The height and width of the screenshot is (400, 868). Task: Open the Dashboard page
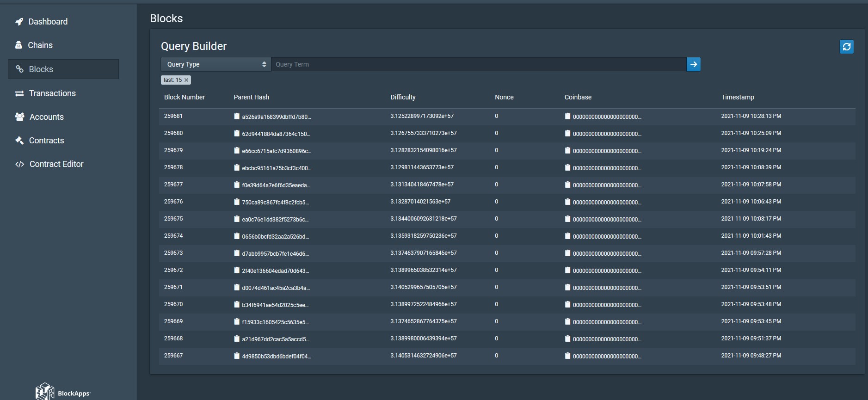(x=48, y=22)
